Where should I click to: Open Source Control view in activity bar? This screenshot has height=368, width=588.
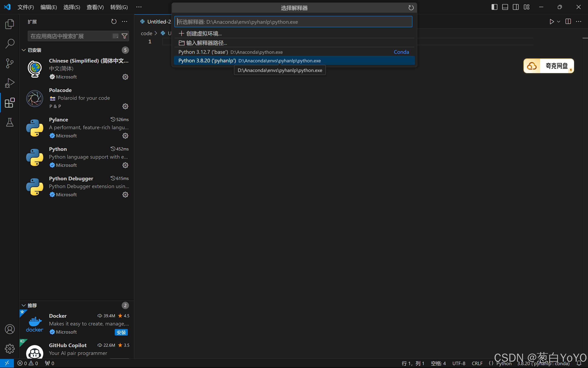[x=10, y=63]
